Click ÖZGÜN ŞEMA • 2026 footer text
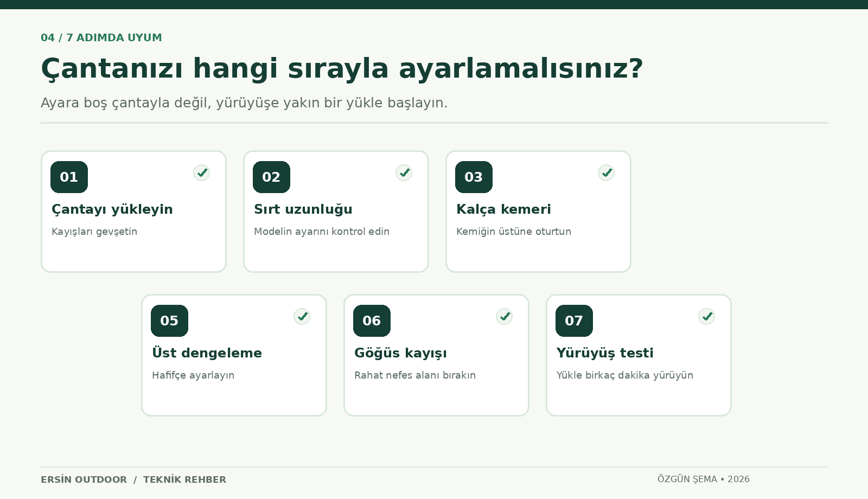 pos(704,479)
